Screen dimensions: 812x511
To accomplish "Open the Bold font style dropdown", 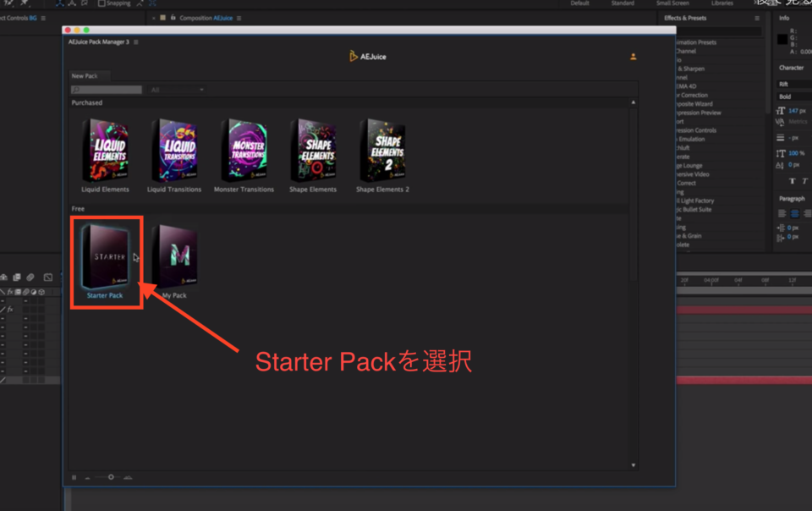I will pos(794,96).
